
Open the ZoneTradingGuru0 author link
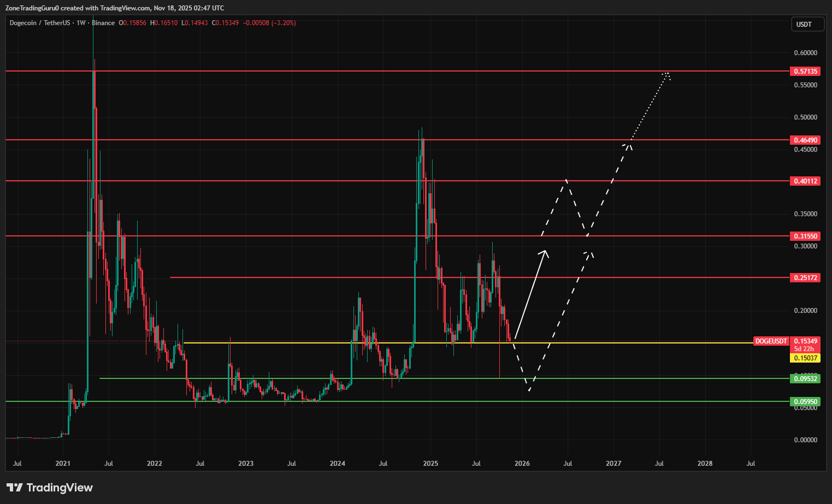33,8
